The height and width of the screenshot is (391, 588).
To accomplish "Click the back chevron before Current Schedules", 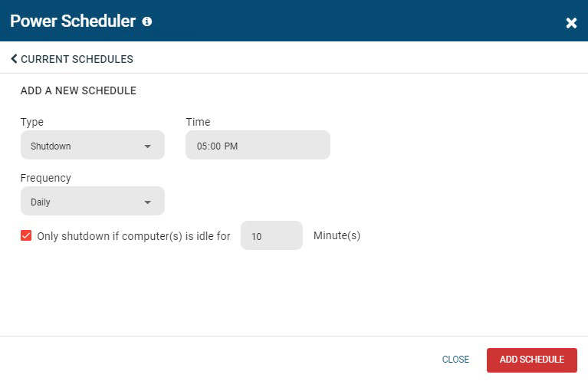I will [x=14, y=59].
